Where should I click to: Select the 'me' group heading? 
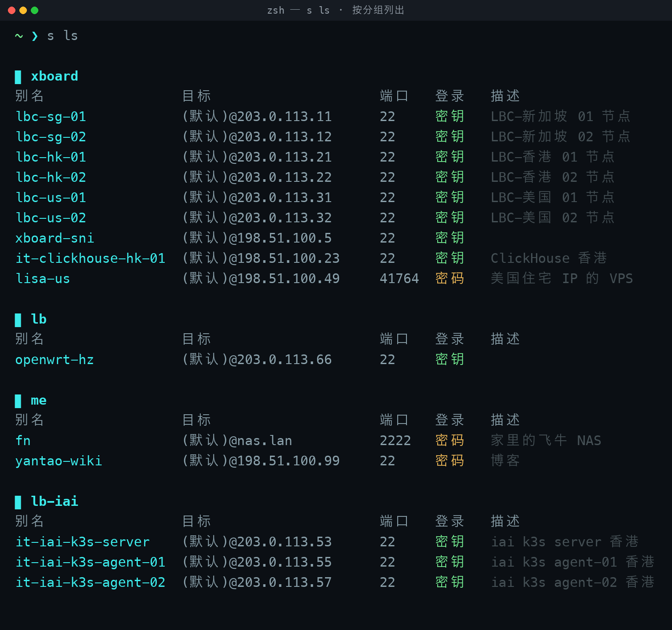click(x=39, y=400)
